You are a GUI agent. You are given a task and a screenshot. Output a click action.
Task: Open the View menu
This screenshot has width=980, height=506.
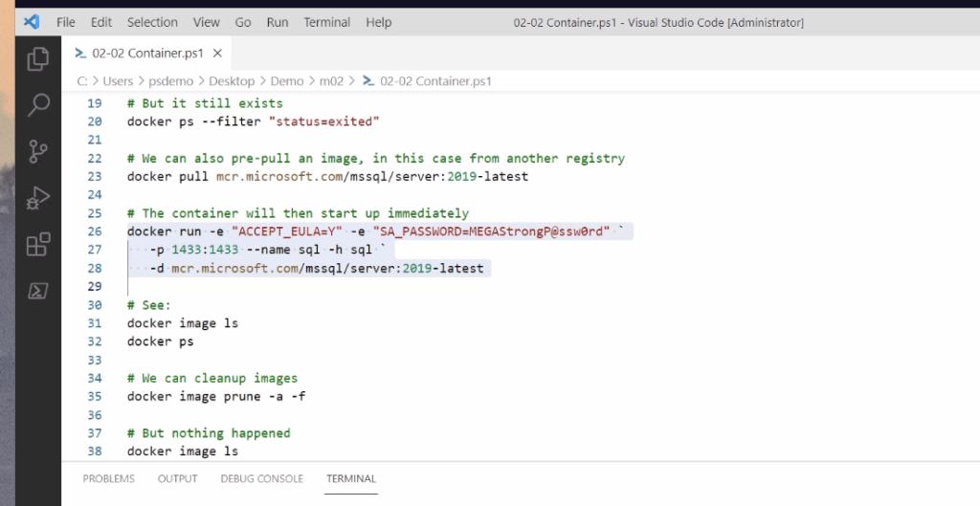click(x=207, y=22)
